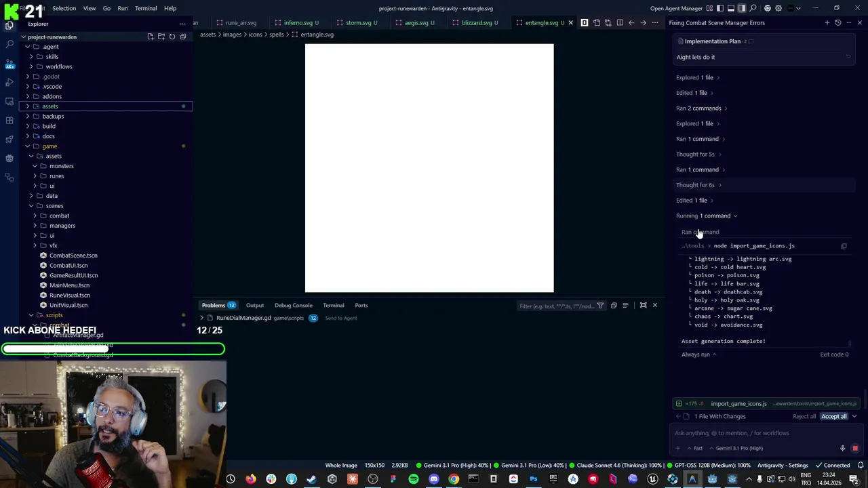Click Reject all changes
Image resolution: width=868 pixels, height=488 pixels.
[x=804, y=416]
